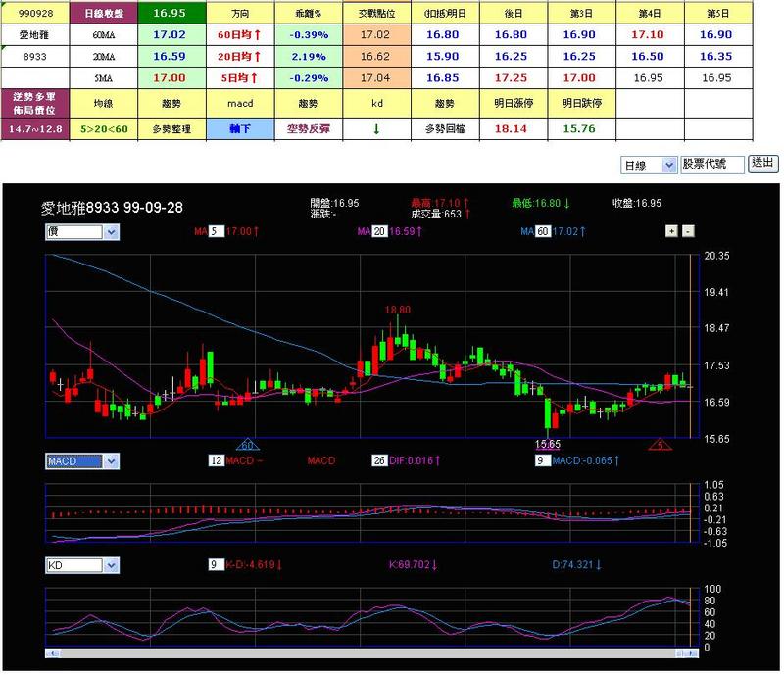Click the MA 5 period input box
This screenshot has width=784, height=675.
[217, 232]
